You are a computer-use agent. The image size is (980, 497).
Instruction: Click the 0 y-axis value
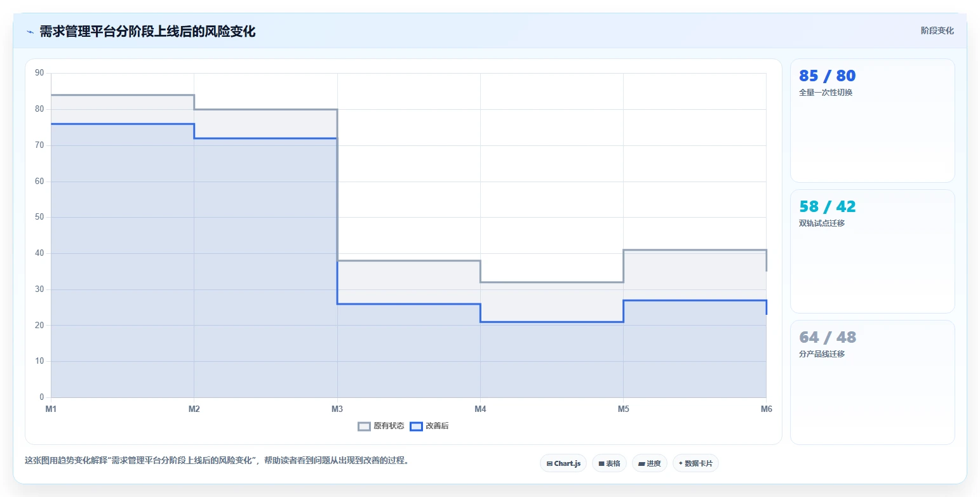tap(41, 397)
